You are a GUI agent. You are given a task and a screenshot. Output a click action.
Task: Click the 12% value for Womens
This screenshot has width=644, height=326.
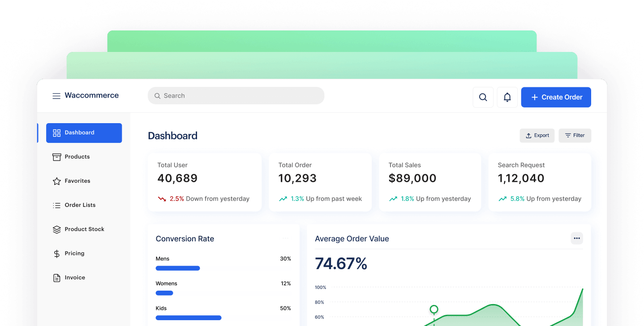click(x=286, y=283)
